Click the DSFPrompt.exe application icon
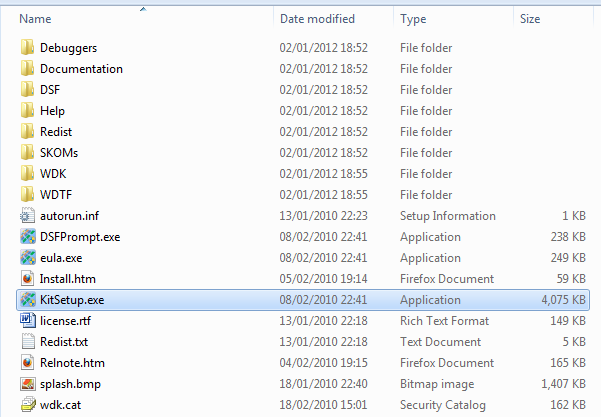The width and height of the screenshot is (601, 417). (27, 237)
